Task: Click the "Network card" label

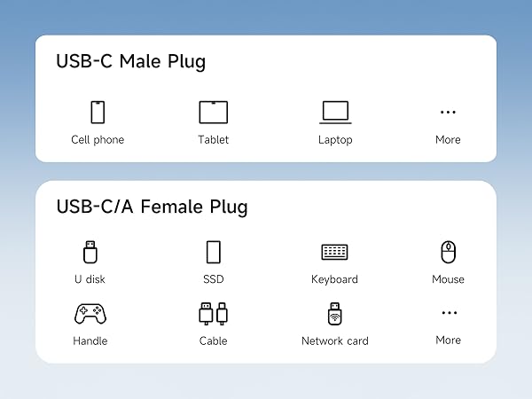Action: 334,340
